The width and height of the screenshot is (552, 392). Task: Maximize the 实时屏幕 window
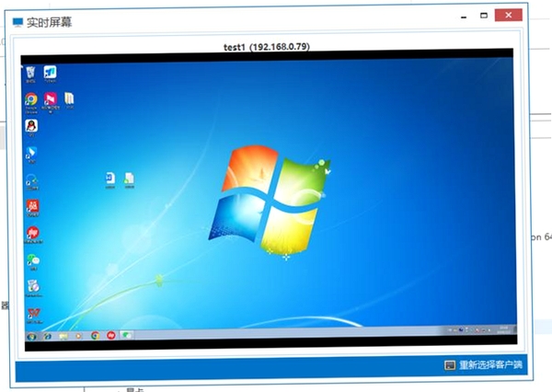pyautogui.click(x=484, y=16)
